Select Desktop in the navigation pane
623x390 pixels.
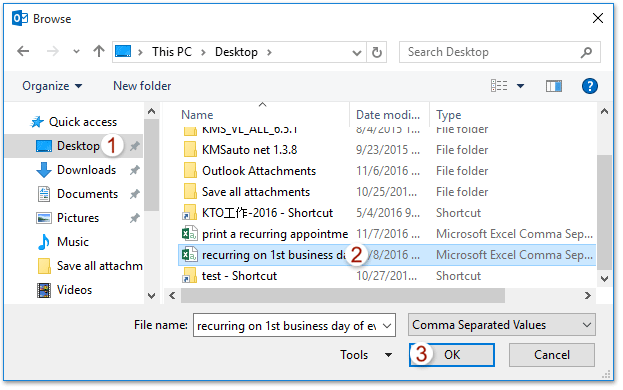tap(74, 146)
